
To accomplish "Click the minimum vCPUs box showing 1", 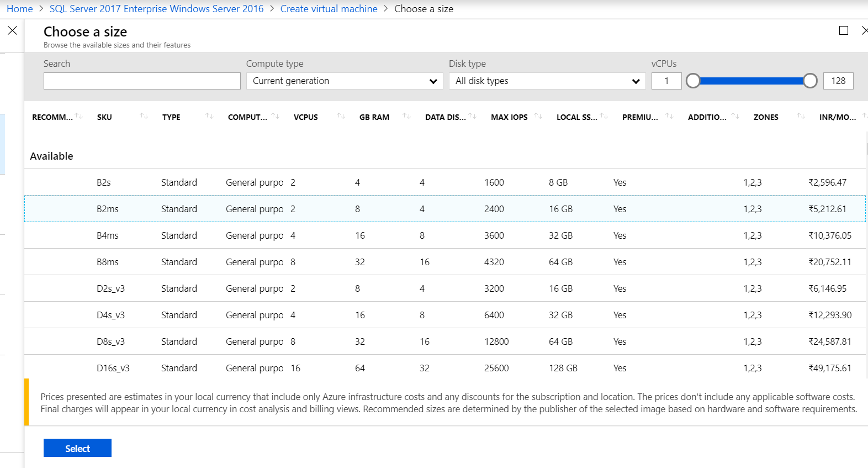I will tap(666, 81).
